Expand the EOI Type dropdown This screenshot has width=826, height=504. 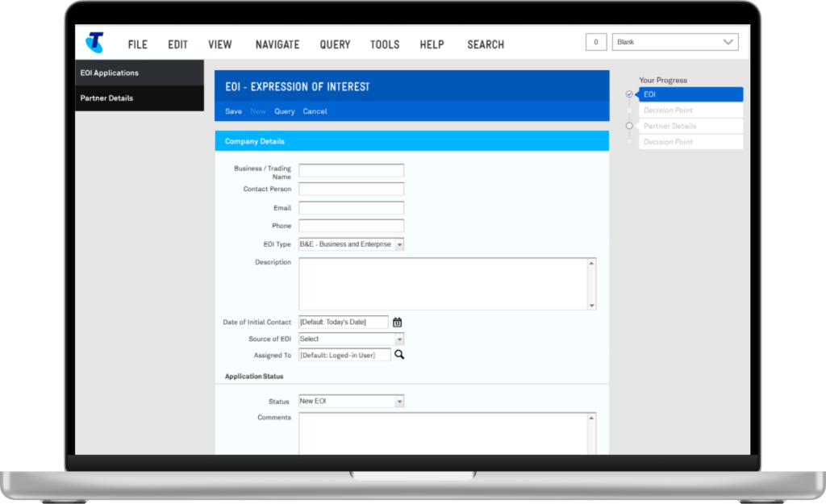pyautogui.click(x=399, y=244)
